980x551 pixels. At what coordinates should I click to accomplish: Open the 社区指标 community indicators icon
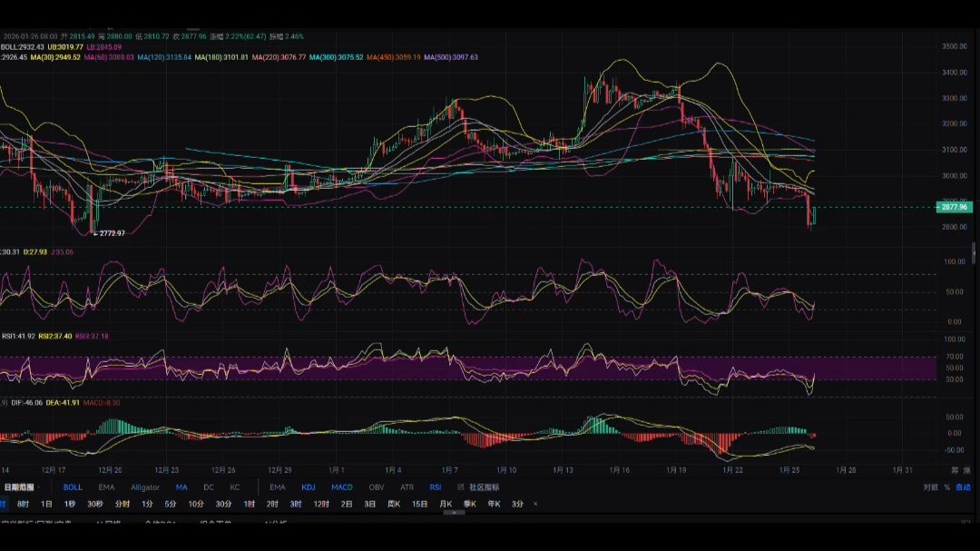(460, 487)
